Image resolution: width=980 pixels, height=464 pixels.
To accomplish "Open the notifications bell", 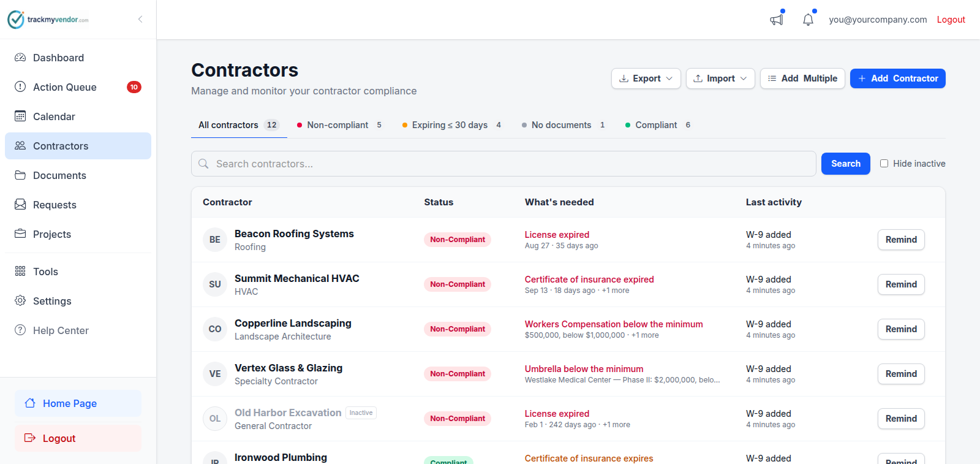I will coord(809,20).
